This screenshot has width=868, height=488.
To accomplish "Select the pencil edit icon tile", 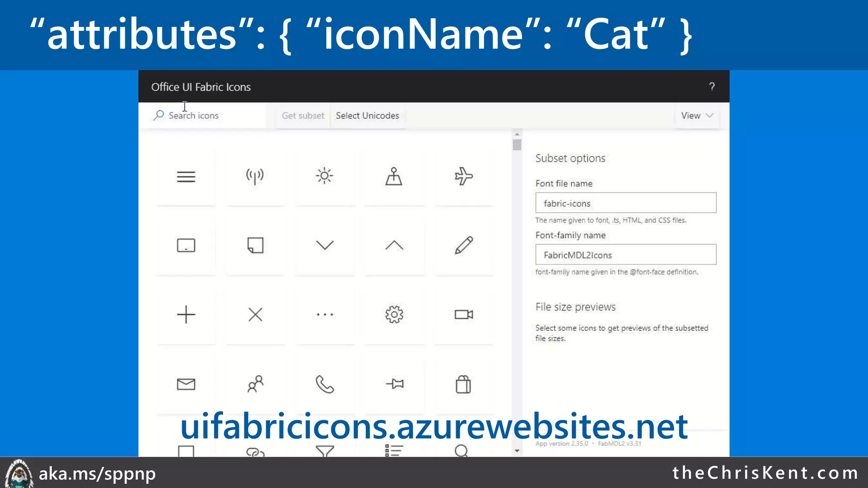I will click(x=463, y=245).
